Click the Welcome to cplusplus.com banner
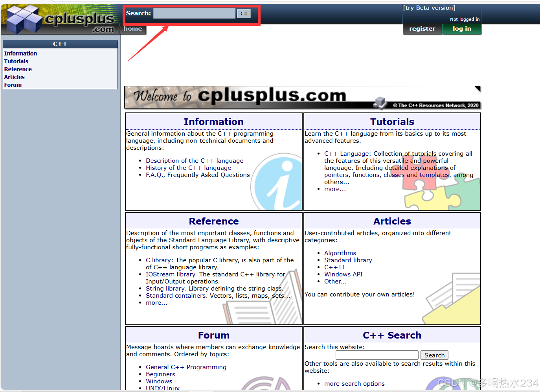540x392 pixels. pyautogui.click(x=302, y=97)
